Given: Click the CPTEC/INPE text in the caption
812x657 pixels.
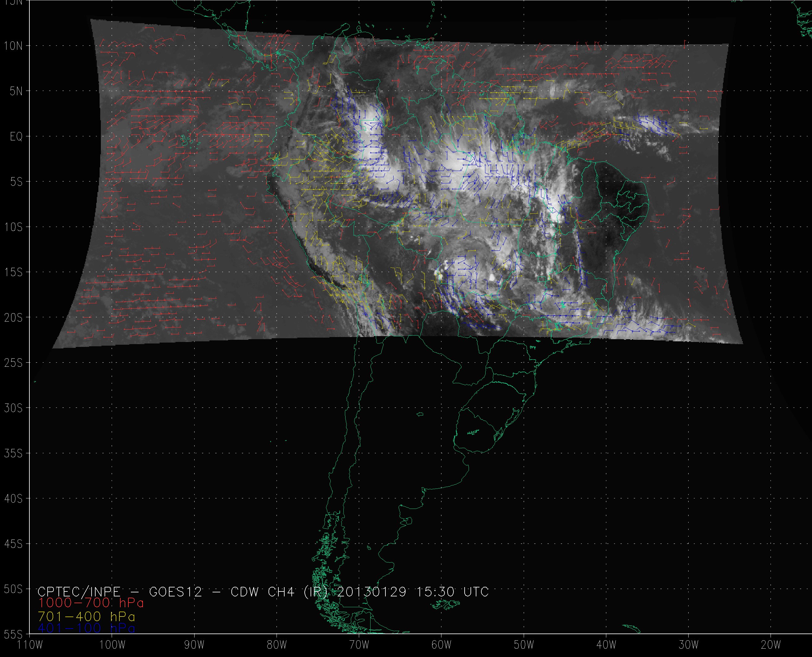Looking at the screenshot, I should pyautogui.click(x=79, y=591).
